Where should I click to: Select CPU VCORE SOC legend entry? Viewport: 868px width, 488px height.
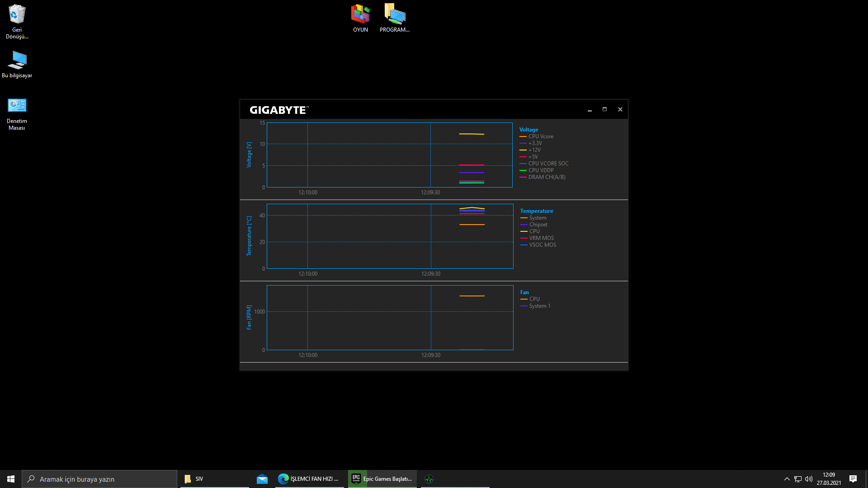pos(544,163)
